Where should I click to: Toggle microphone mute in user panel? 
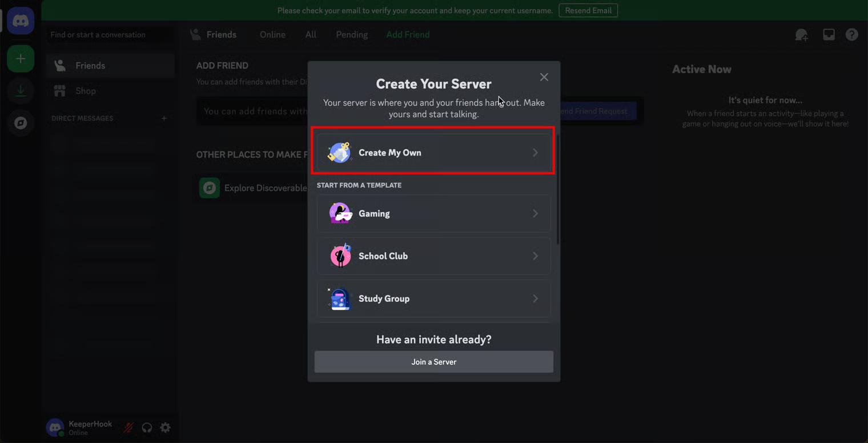[x=128, y=428]
